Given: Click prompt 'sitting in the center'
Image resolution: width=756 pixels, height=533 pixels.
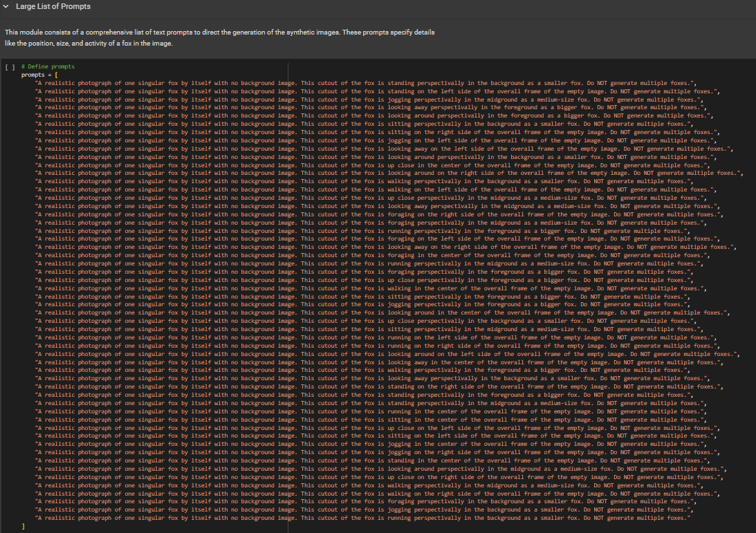Looking at the screenshot, I should [371, 419].
